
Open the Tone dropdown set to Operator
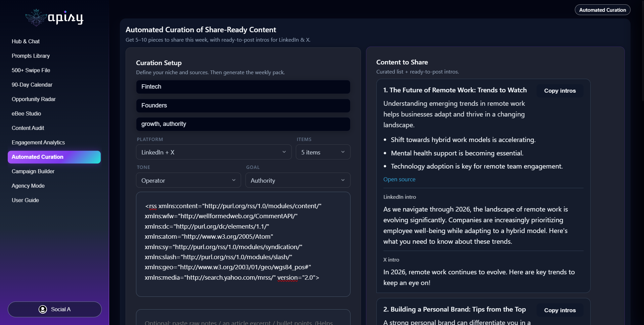point(188,180)
